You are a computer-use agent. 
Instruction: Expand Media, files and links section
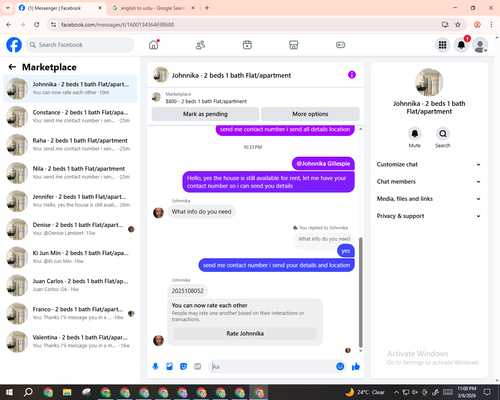[x=429, y=199]
